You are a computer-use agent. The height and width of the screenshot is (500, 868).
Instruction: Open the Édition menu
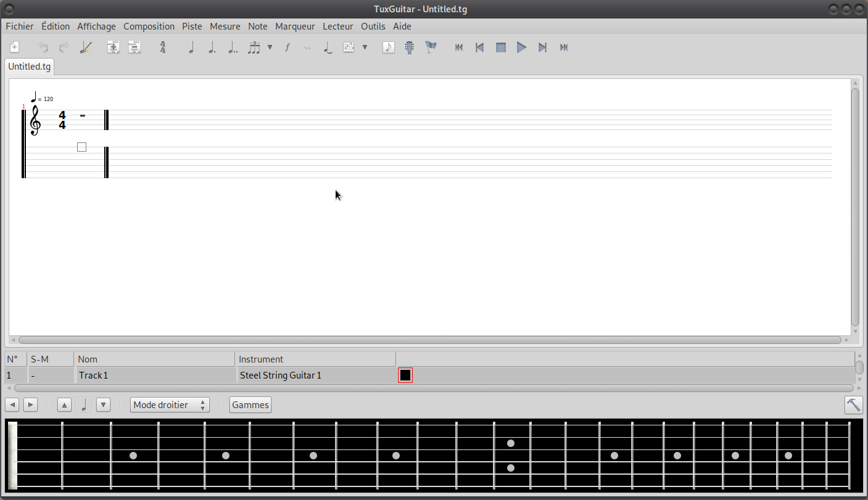pyautogui.click(x=56, y=27)
